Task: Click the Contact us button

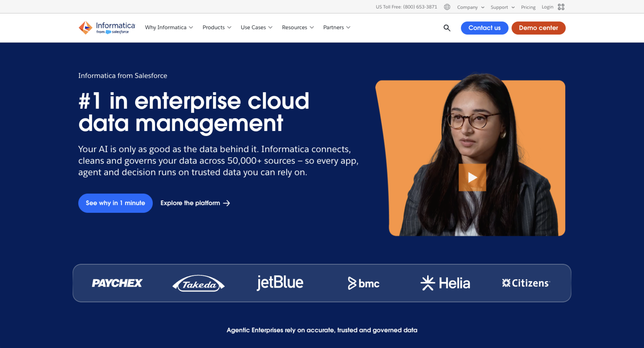Action: pyautogui.click(x=485, y=28)
